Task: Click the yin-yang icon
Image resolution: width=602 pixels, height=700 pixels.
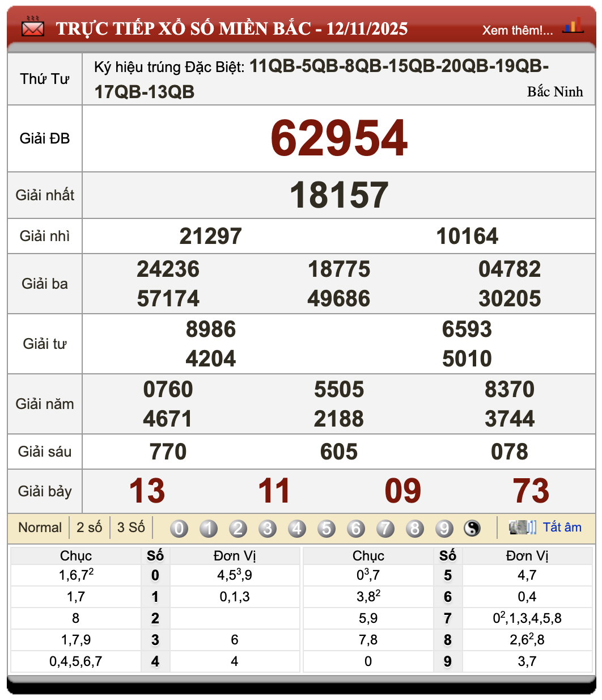Action: [x=472, y=528]
